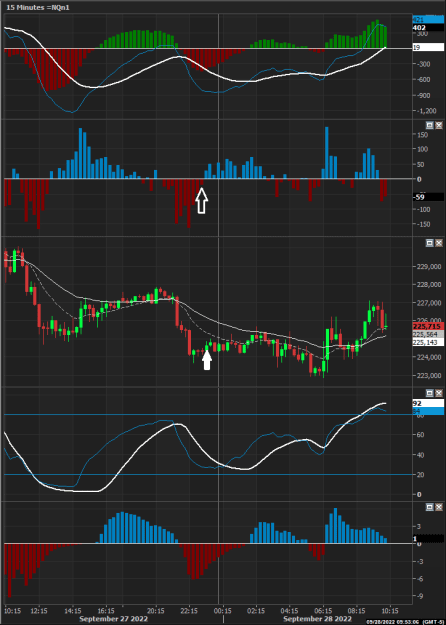Click the 'September 28 2022' date label

pos(318,619)
